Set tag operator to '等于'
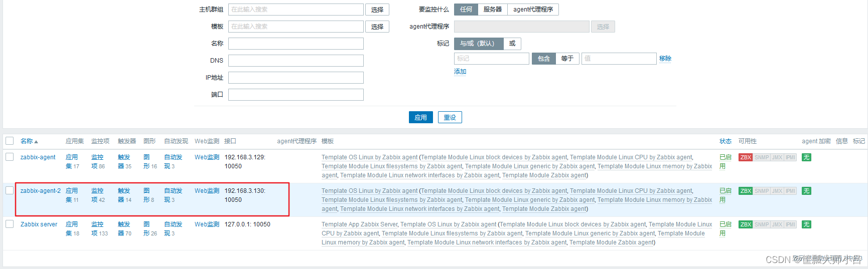The height and width of the screenshot is (269, 868). [567, 59]
